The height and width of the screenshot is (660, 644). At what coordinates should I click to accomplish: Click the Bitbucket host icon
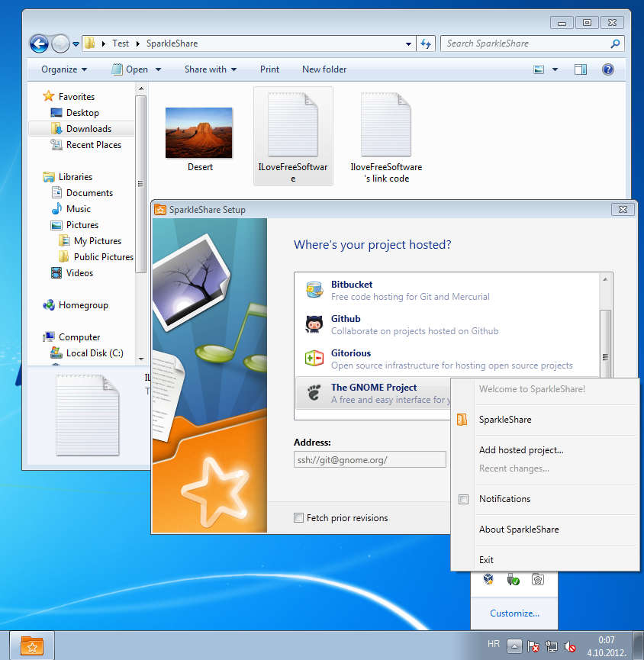pyautogui.click(x=314, y=290)
